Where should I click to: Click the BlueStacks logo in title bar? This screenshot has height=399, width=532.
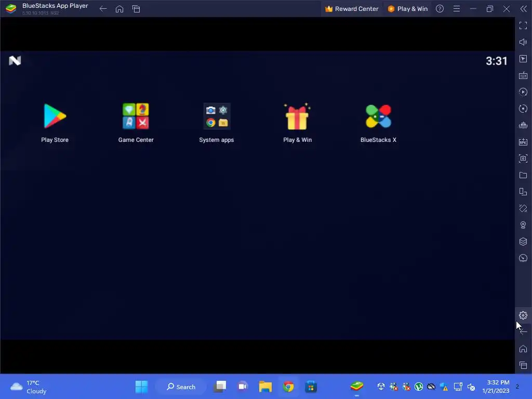11,8
